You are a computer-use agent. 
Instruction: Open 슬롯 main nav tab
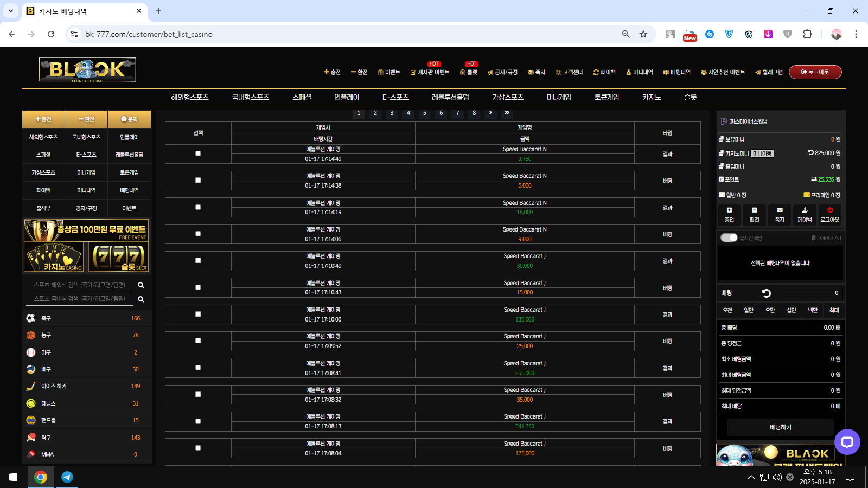pyautogui.click(x=691, y=97)
